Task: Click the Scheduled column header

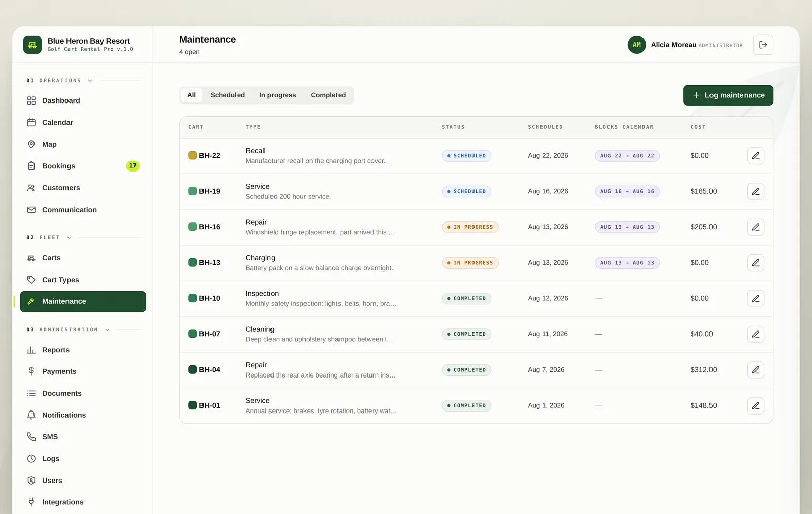Action: point(546,127)
